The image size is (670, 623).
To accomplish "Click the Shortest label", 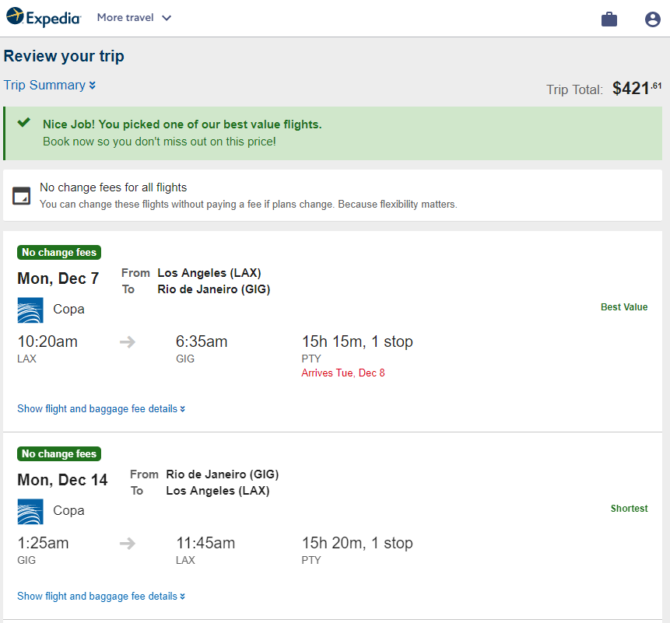I will (629, 508).
